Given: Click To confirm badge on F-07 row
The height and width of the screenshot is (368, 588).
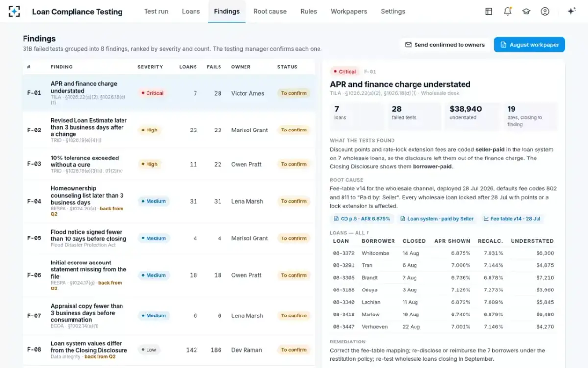Looking at the screenshot, I should 294,315.
